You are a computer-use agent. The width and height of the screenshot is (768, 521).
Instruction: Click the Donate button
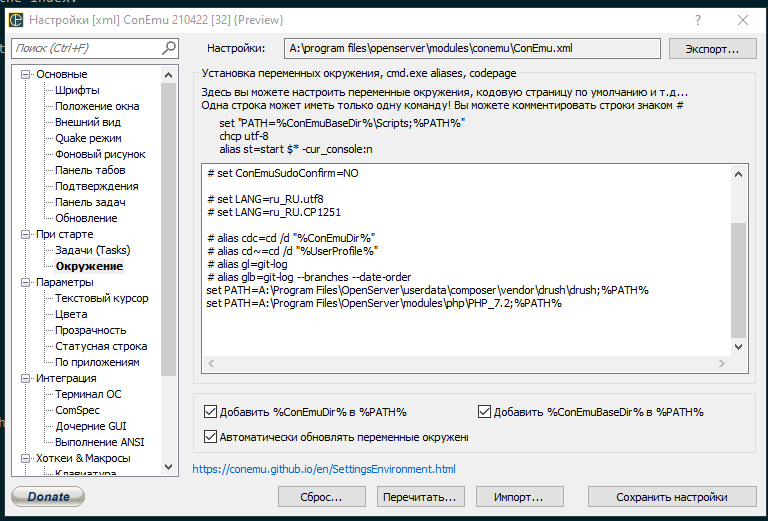(x=48, y=496)
